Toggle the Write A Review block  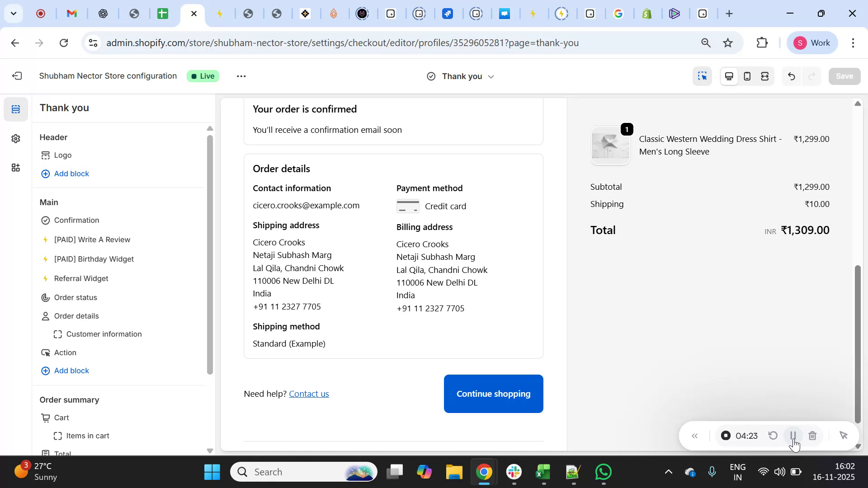[x=92, y=239]
